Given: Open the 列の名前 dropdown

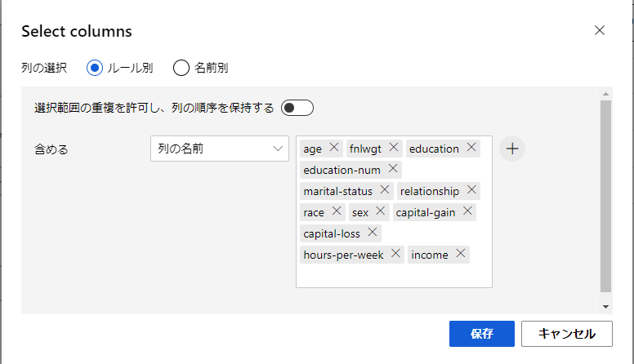Looking at the screenshot, I should coord(220,149).
